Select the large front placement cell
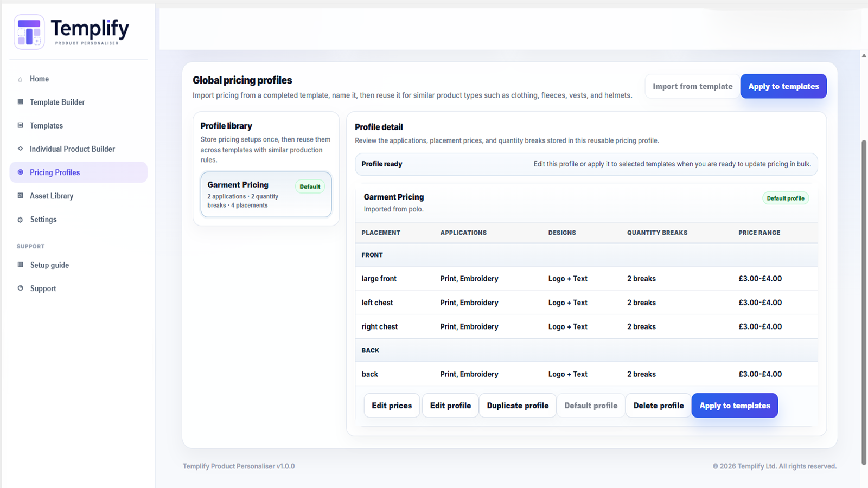 tap(379, 279)
